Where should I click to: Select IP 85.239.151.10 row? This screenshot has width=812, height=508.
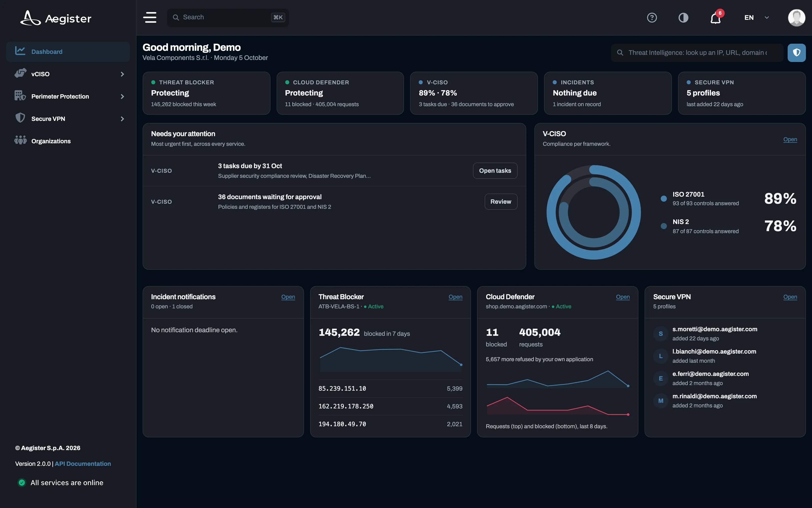[x=390, y=388]
